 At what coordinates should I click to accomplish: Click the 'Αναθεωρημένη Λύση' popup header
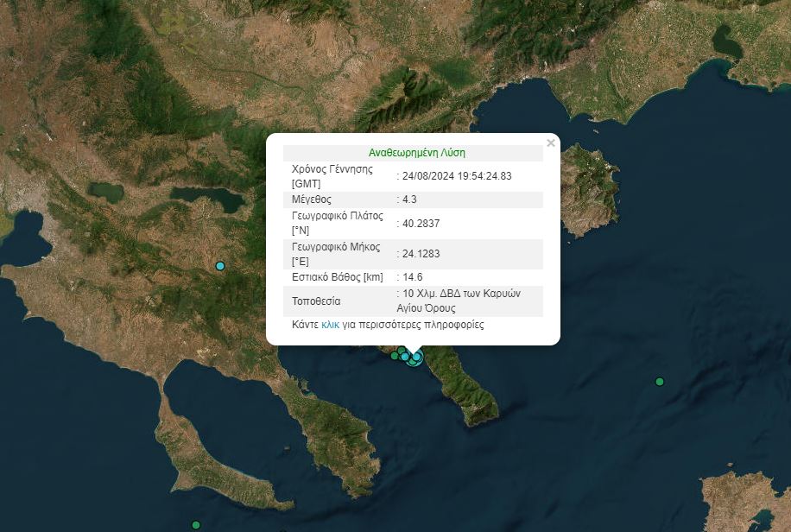416,153
